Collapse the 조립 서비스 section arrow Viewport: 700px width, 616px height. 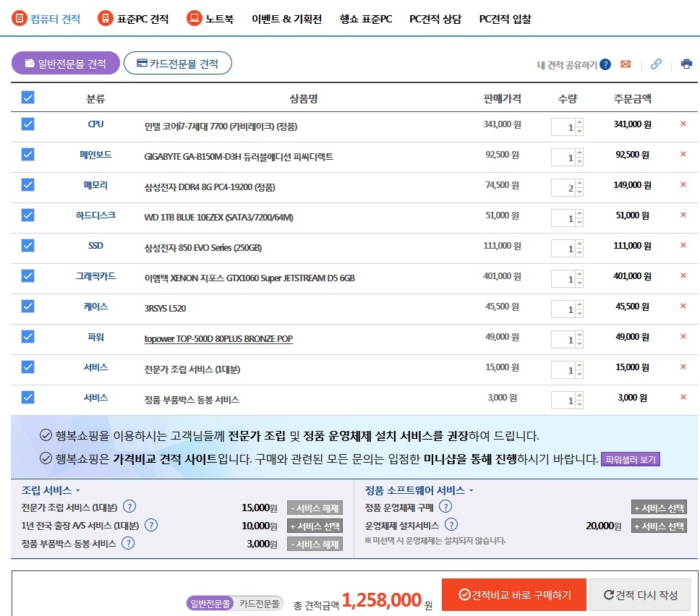78,491
